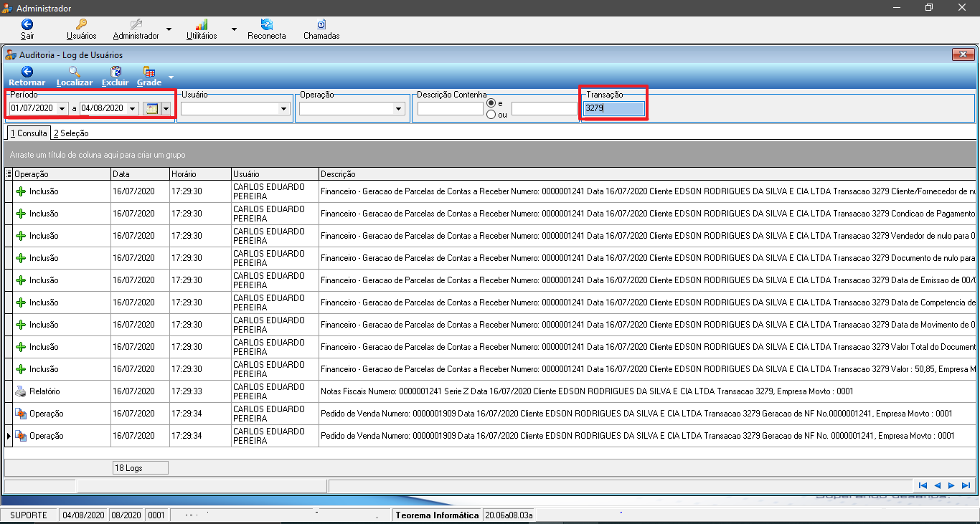This screenshot has height=524, width=980.
Task: Click the Transação field containing 3279
Action: coord(614,109)
